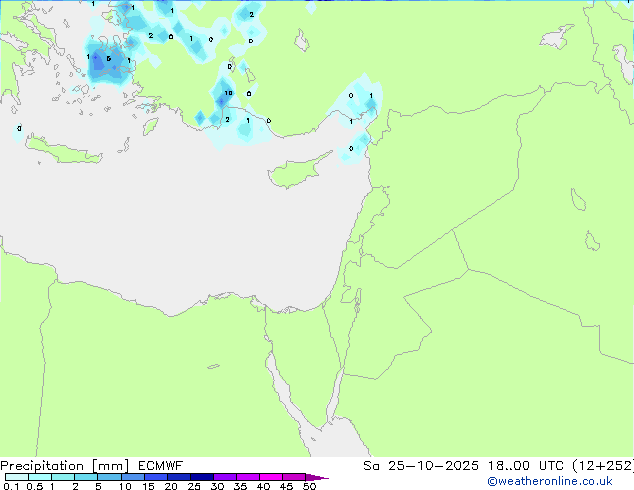Select the 5–10 mm legend color swatch

tap(109, 477)
